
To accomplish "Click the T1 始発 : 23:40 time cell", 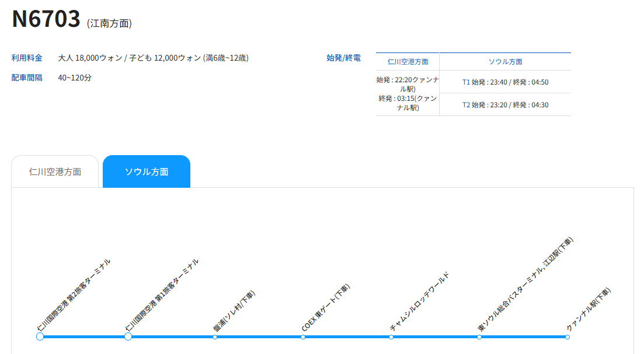I will pyautogui.click(x=506, y=82).
